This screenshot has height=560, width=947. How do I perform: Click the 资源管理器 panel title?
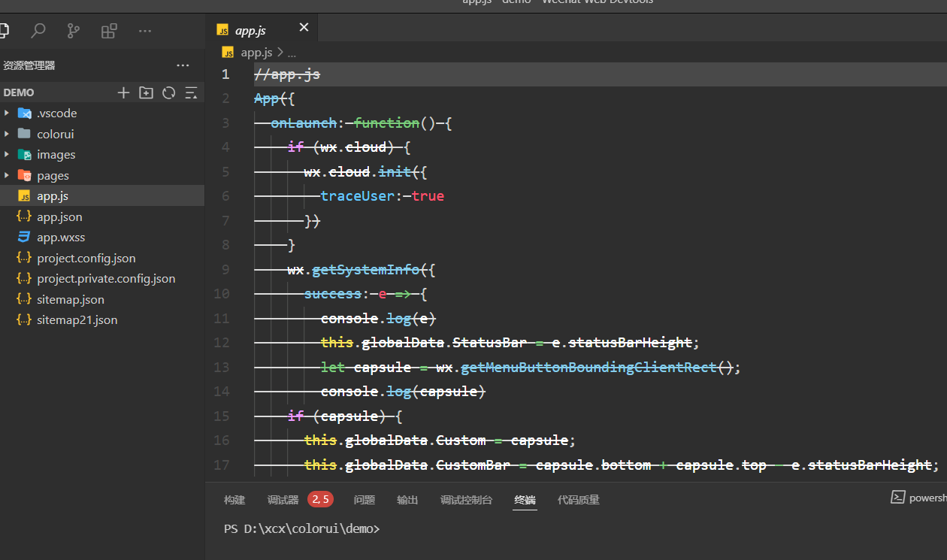click(x=29, y=65)
